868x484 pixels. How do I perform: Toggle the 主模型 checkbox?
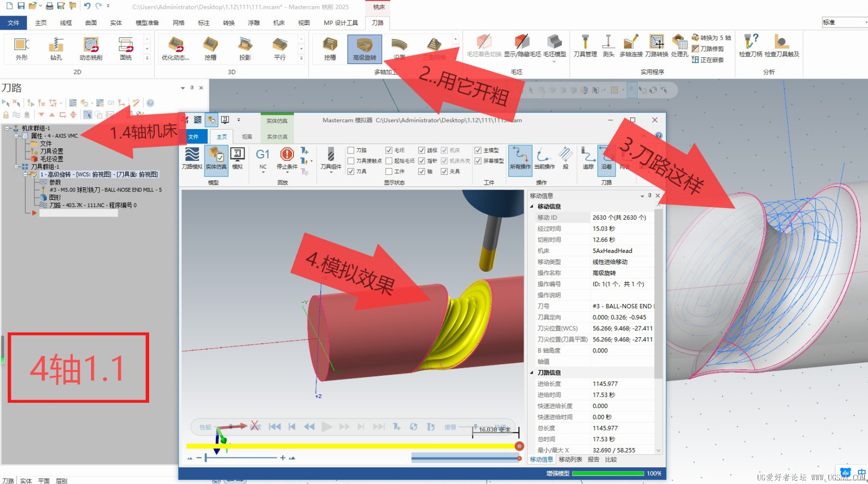[x=478, y=150]
